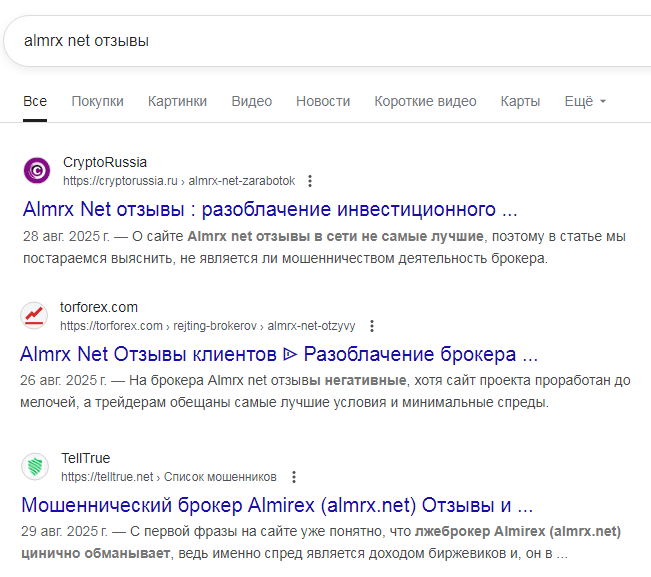Click the TellTrue site name
Viewport: 651px width, 577px height.
86,458
